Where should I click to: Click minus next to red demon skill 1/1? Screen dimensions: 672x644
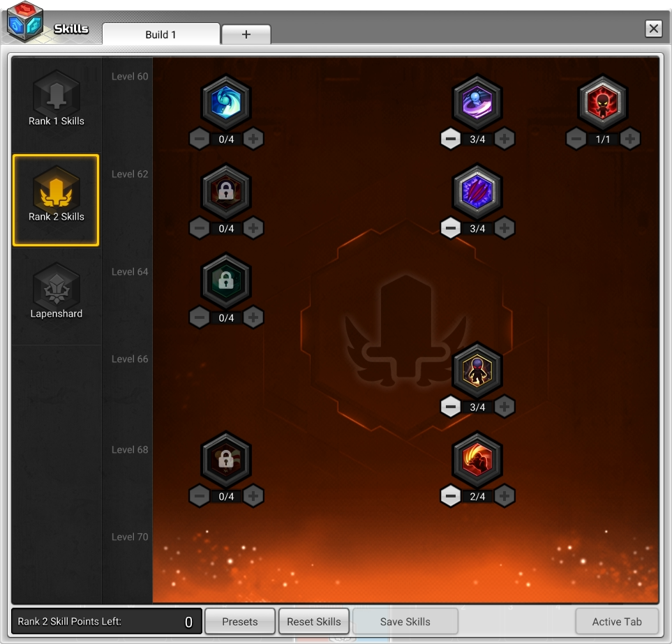click(576, 139)
